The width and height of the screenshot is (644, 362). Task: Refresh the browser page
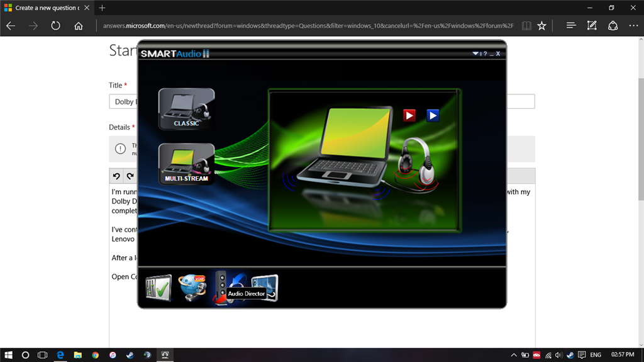coord(55,26)
